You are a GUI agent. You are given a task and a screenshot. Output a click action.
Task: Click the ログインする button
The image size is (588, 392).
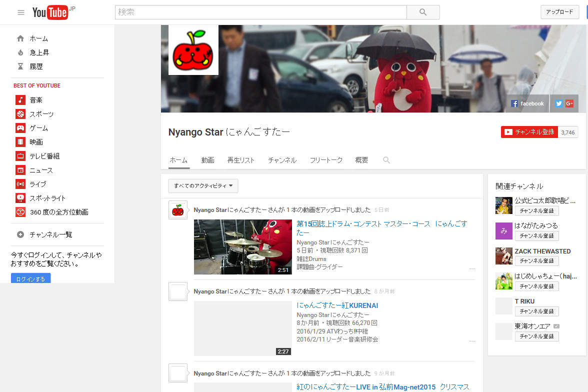pos(31,278)
